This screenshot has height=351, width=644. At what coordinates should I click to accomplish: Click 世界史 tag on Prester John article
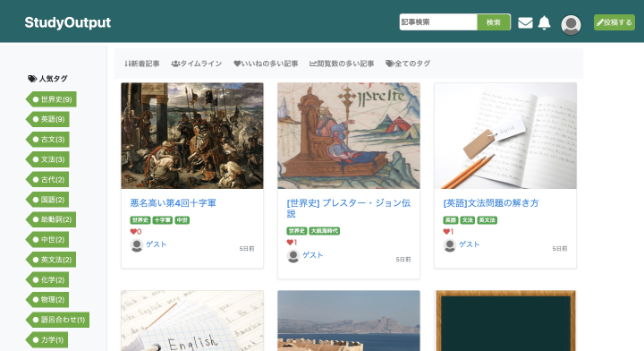click(x=297, y=231)
